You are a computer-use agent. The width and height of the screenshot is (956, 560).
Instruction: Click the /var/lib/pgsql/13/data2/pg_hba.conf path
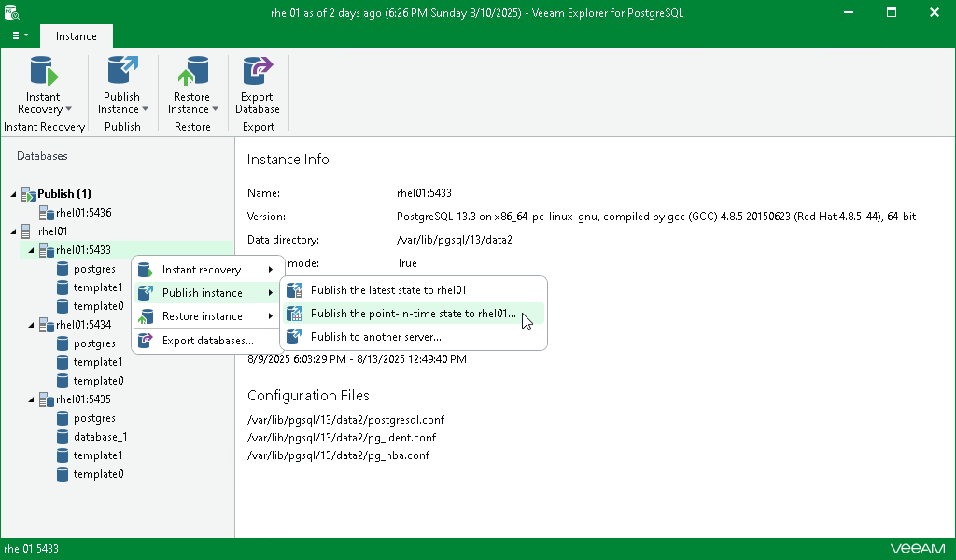[x=338, y=455]
